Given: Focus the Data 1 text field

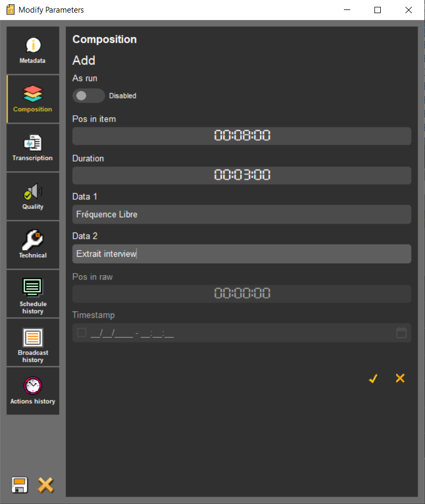Looking at the screenshot, I should tap(242, 215).
